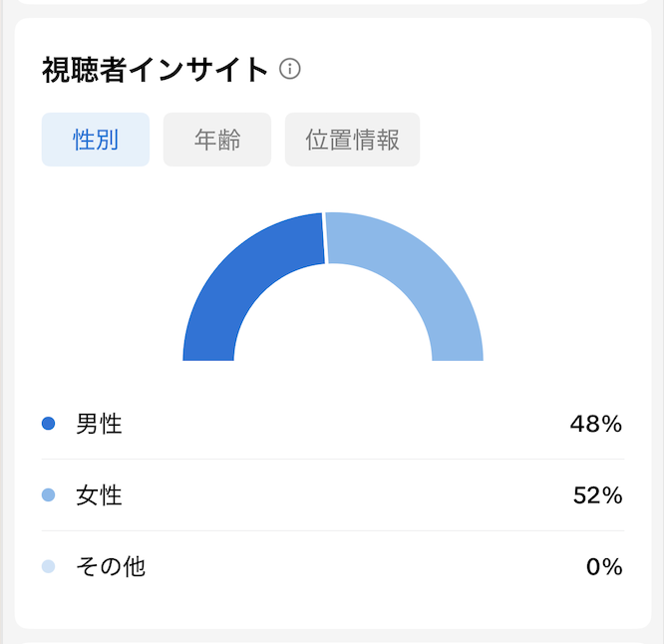The width and height of the screenshot is (664, 644).
Task: Click the 0% value for その他
Action: [604, 567]
